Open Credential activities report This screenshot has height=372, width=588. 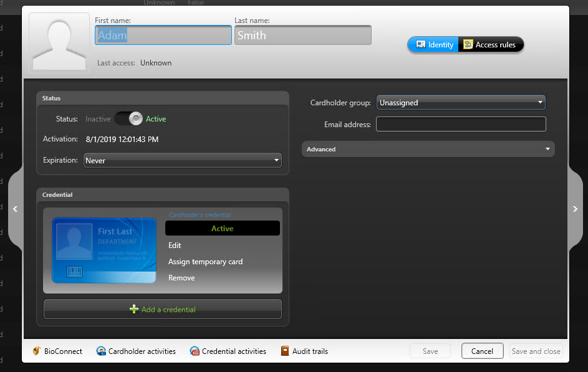click(x=228, y=351)
